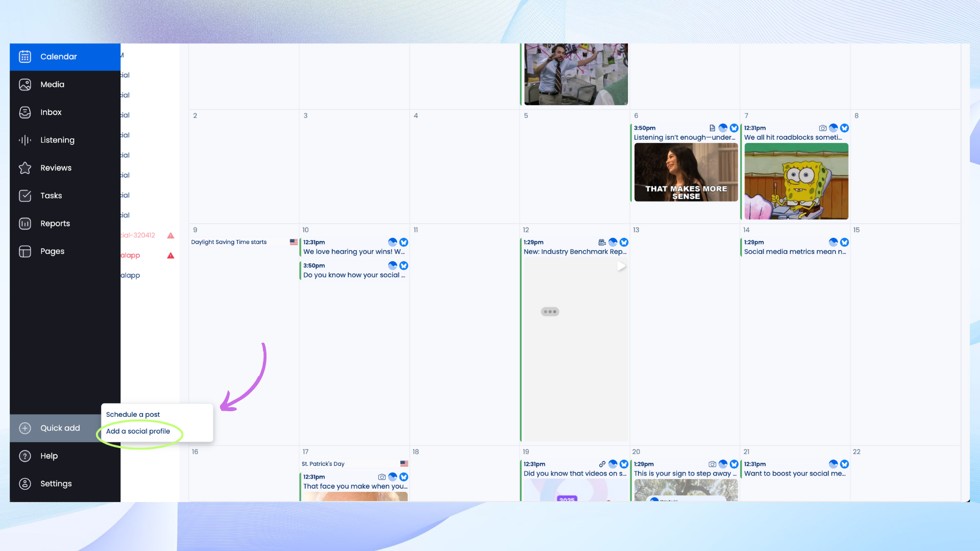
Task: Open the Reviews star icon
Action: pos(25,168)
